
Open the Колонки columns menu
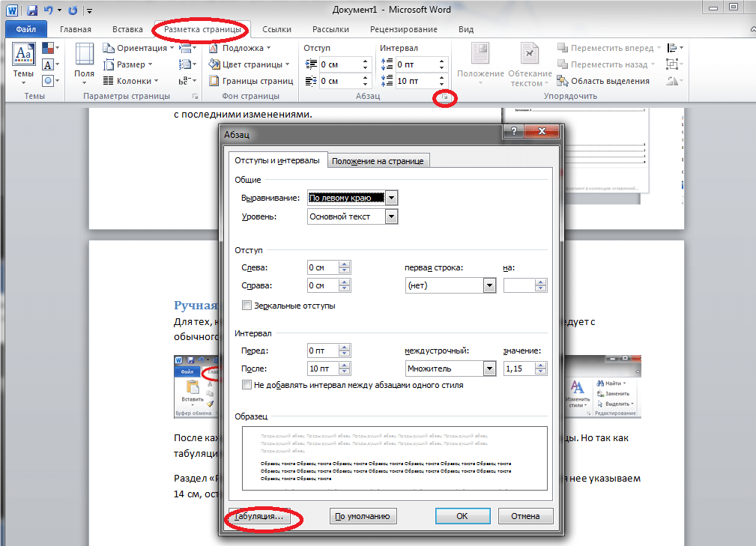(x=130, y=80)
